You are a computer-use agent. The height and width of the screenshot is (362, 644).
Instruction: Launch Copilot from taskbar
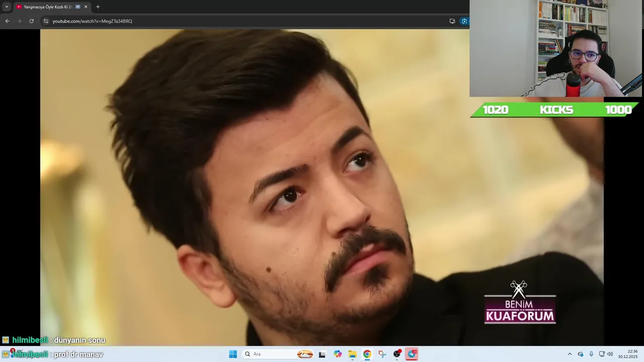[338, 354]
